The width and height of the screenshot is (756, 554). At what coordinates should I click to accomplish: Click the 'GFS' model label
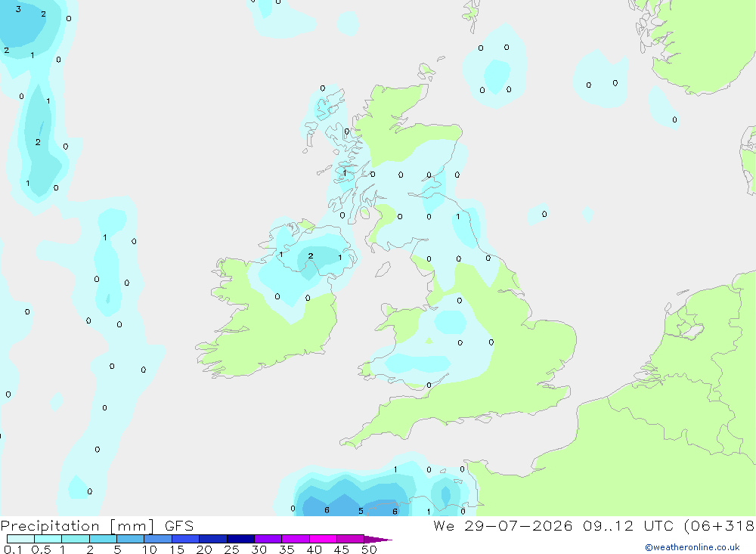click(179, 526)
